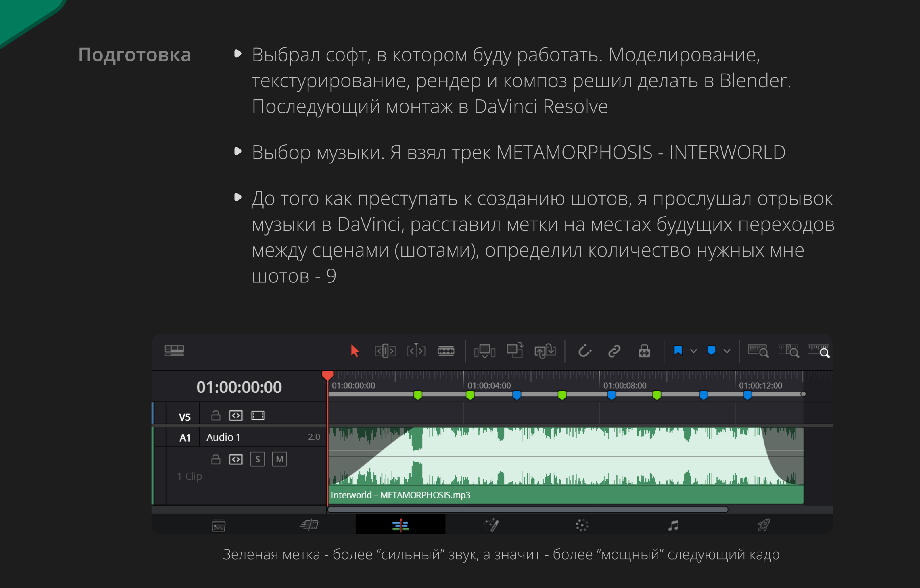Click the Overwrite Clip icon
Image resolution: width=920 pixels, height=588 pixels.
click(515, 351)
